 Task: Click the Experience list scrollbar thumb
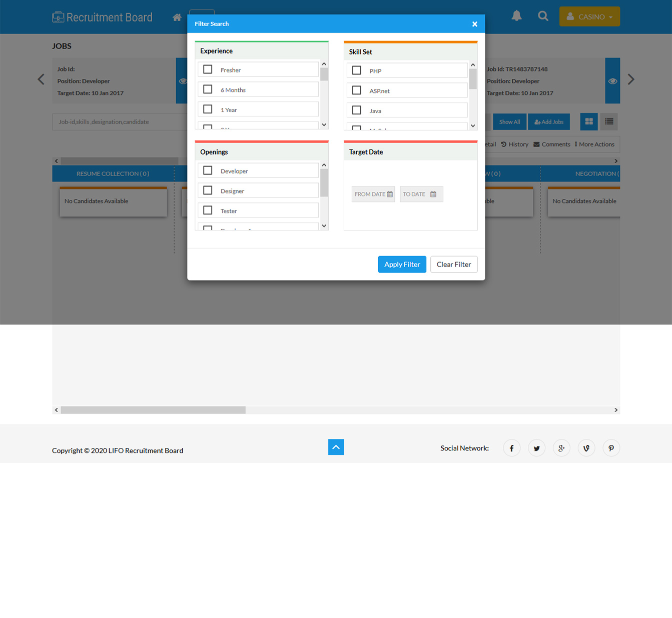[x=324, y=74]
